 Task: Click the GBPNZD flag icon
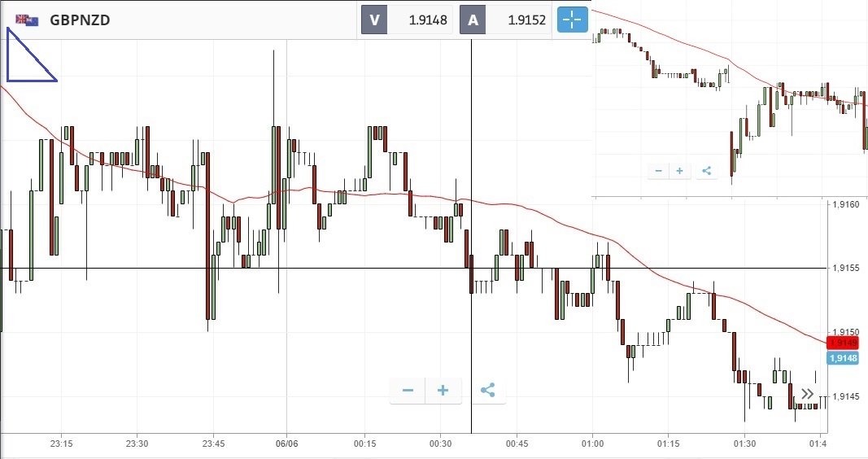click(x=27, y=20)
